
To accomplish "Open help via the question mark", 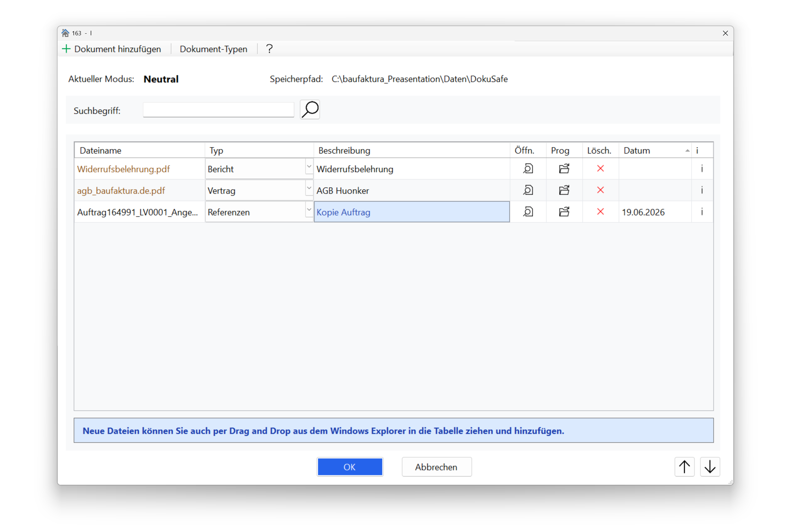I will (x=269, y=49).
